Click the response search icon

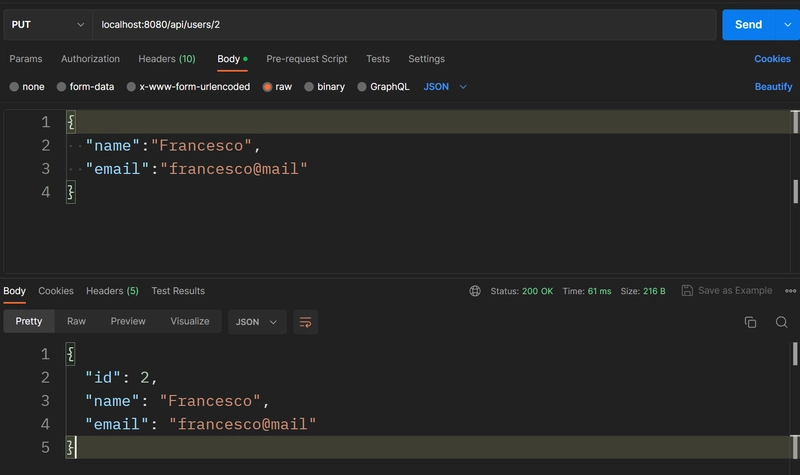click(781, 322)
